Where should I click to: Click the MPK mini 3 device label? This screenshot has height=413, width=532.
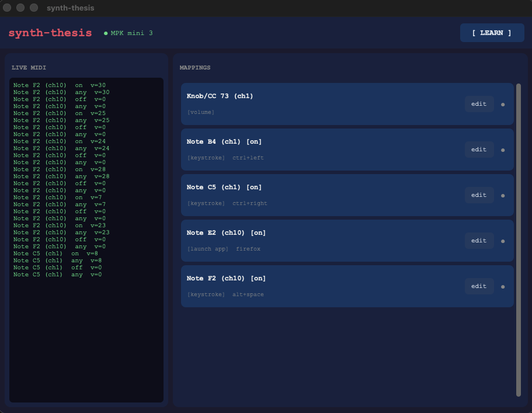point(131,33)
